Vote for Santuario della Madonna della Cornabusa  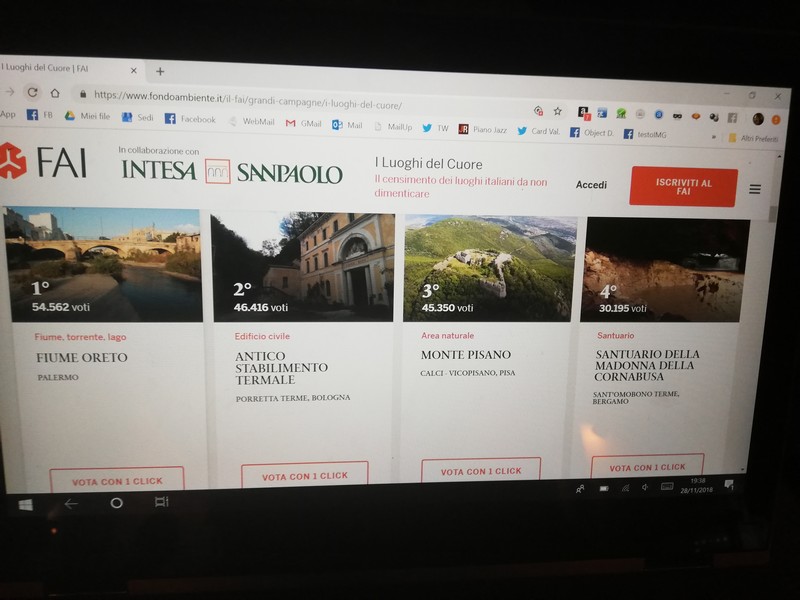(647, 466)
